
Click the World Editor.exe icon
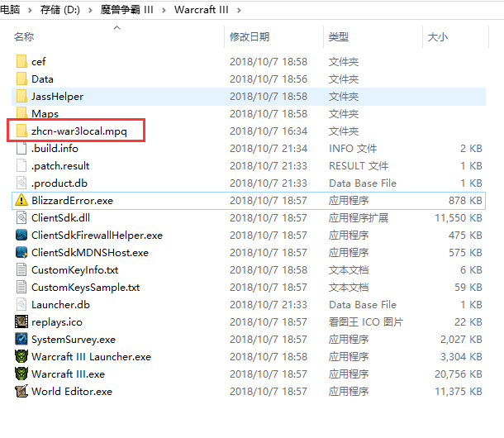click(x=21, y=392)
